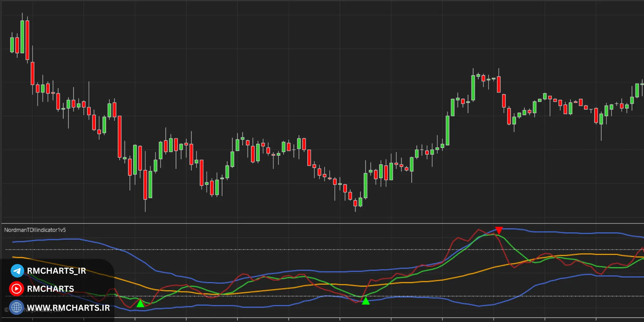Click the lowest candle at the chart bottom
The width and height of the screenshot is (644, 322).
(x=355, y=203)
